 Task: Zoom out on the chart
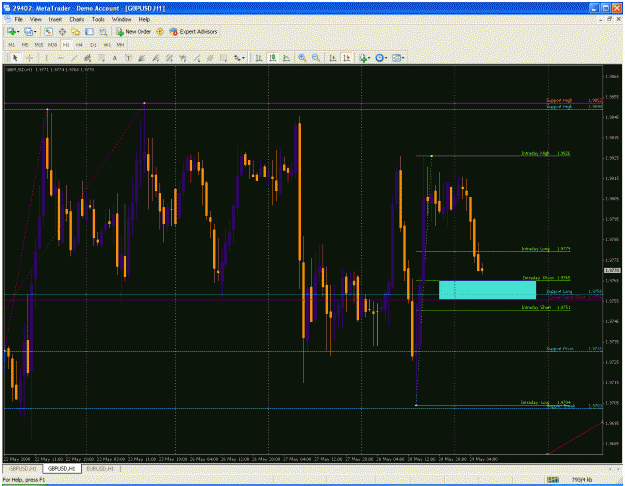316,58
